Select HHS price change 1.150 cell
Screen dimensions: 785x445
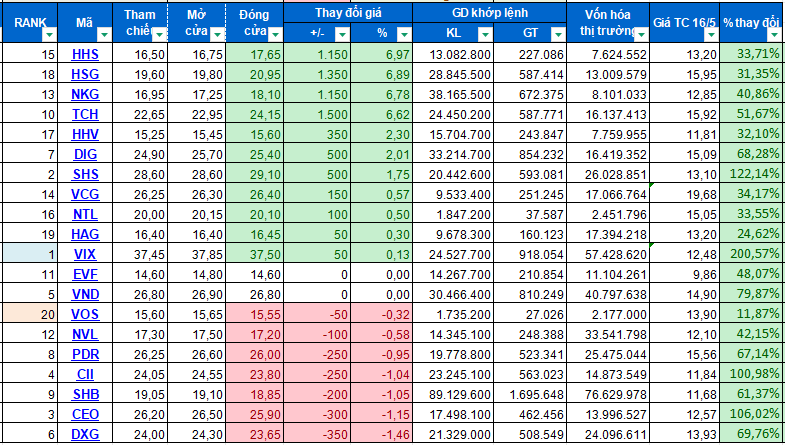[317, 54]
